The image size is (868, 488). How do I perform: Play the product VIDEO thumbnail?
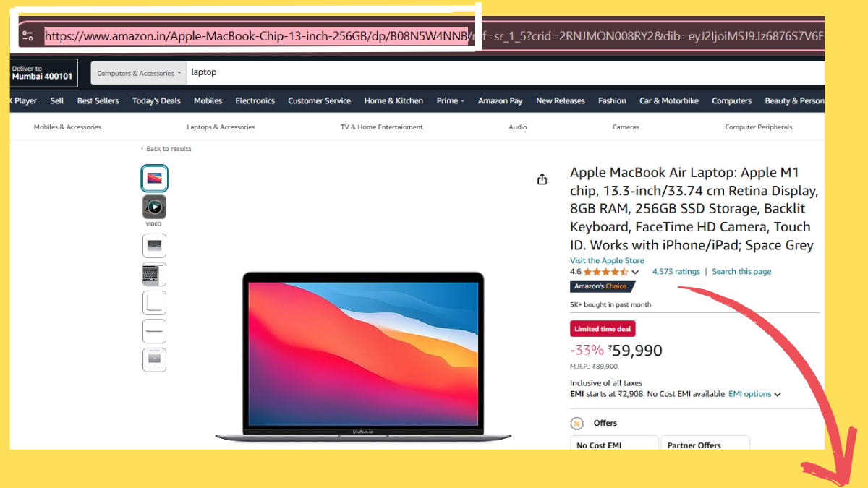[154, 207]
